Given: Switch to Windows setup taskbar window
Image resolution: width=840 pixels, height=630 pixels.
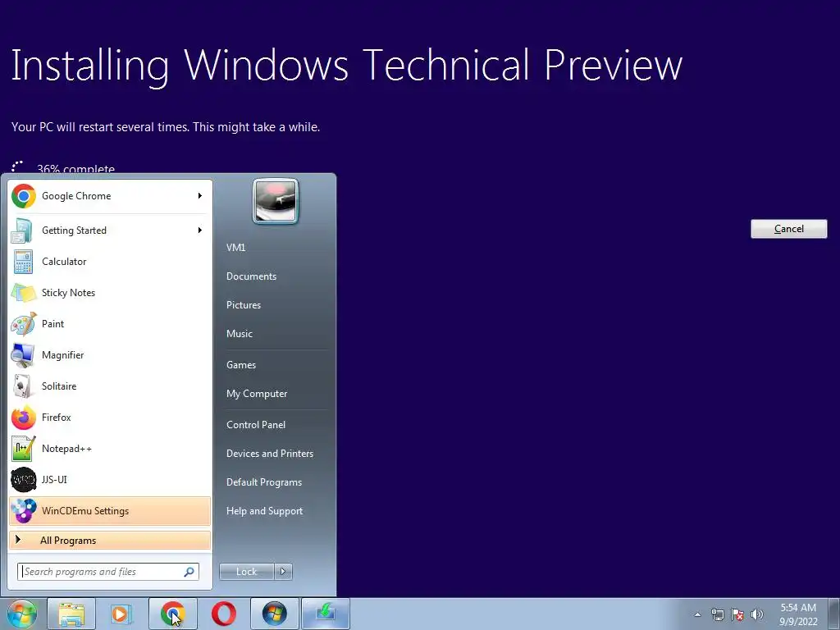Looking at the screenshot, I should [x=274, y=614].
